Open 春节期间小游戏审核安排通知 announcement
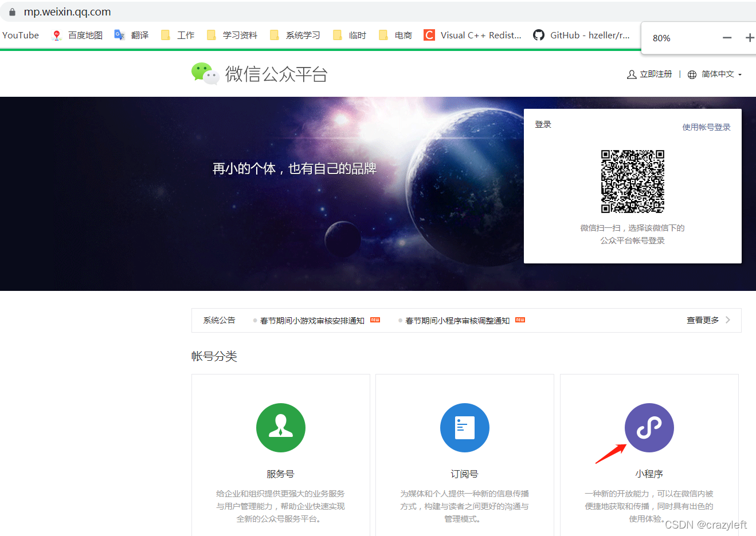The image size is (756, 536). point(312,321)
